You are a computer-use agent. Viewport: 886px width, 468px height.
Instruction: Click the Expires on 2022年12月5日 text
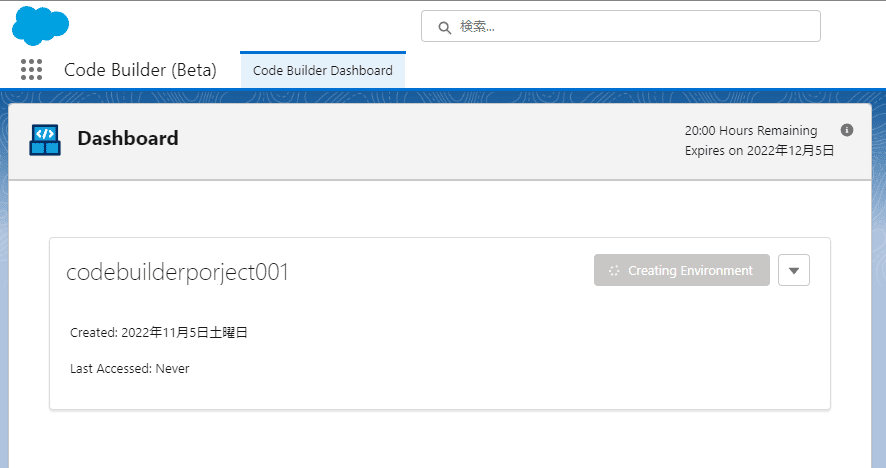point(759,150)
